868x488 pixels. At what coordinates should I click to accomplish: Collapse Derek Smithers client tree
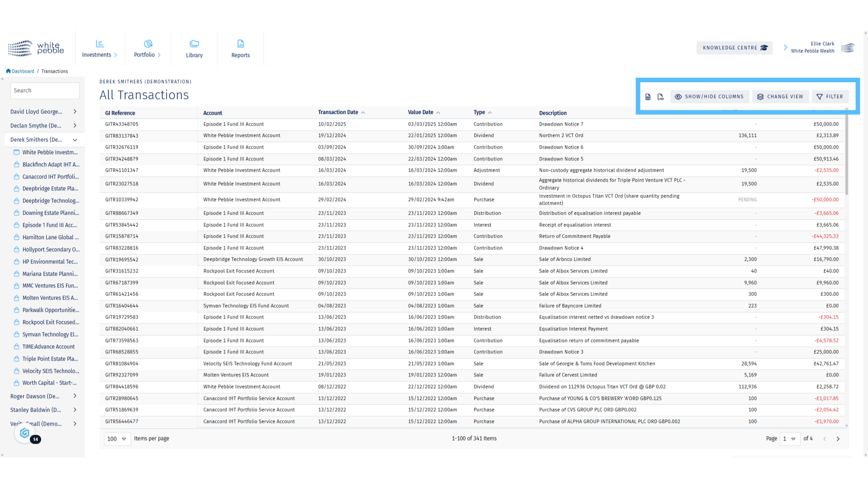click(x=75, y=140)
